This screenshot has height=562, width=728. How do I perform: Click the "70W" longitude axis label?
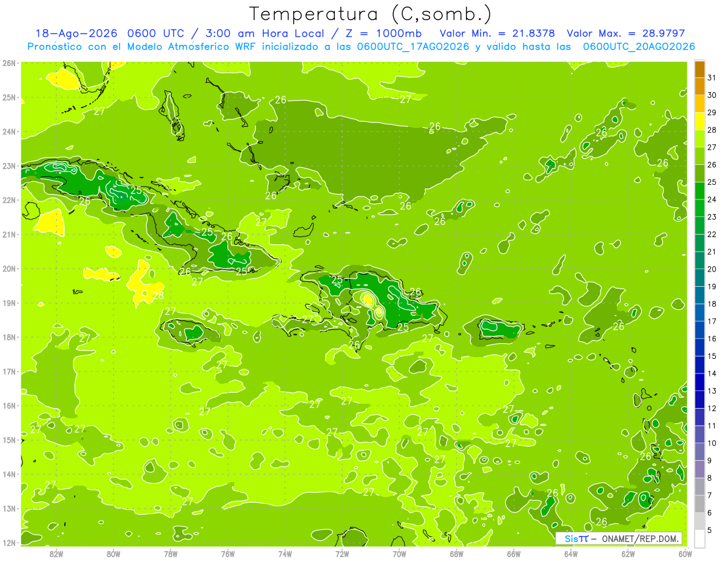(x=399, y=553)
